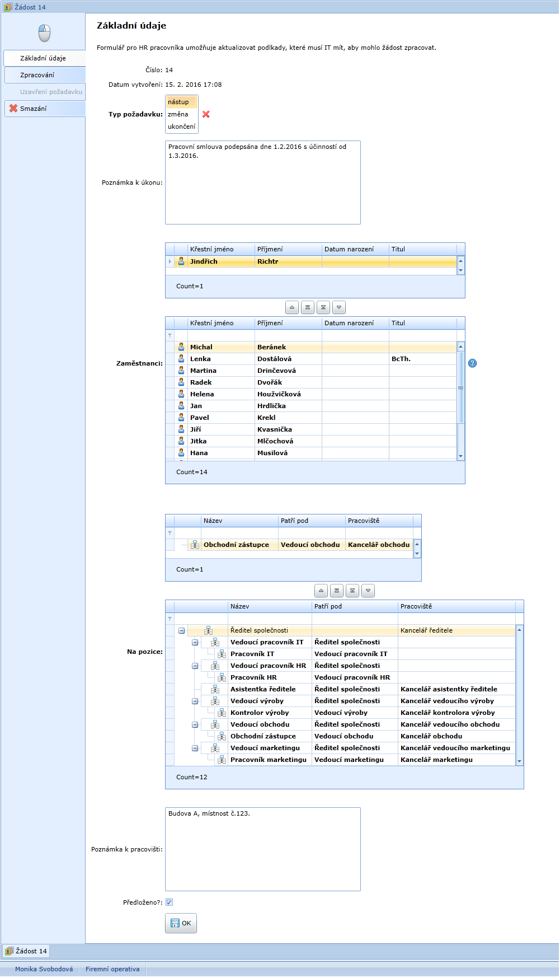Select 'změna' request type option
Viewport: 560px width, 978px height.
point(178,114)
